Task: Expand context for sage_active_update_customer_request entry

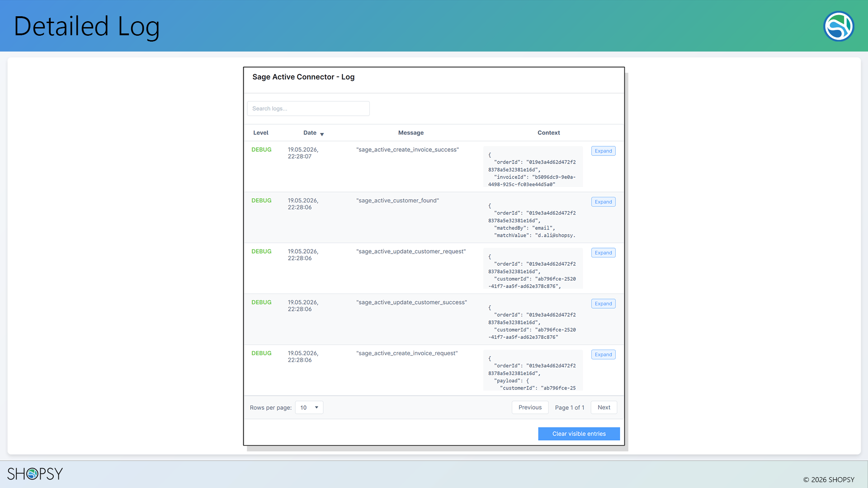Action: [603, 253]
